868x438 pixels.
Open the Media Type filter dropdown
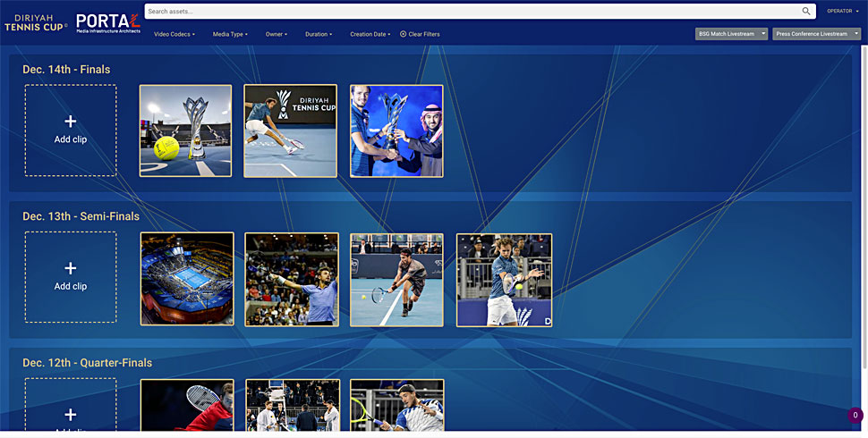coord(230,34)
